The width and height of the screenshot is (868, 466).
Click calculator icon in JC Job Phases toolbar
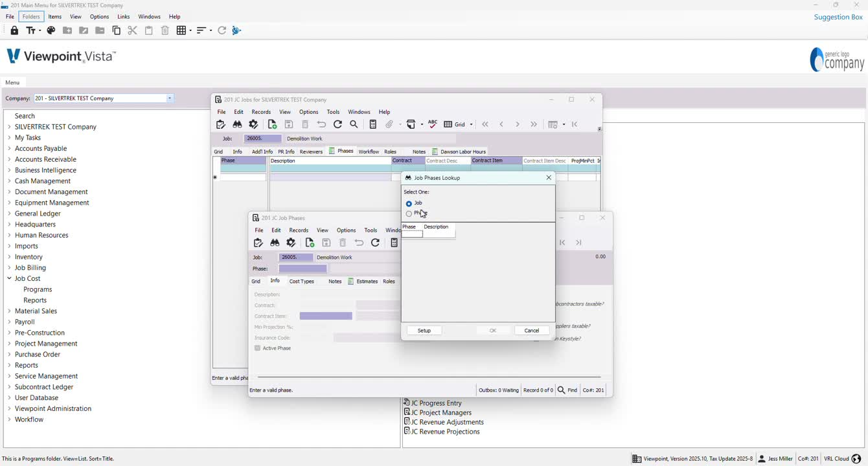tap(394, 243)
